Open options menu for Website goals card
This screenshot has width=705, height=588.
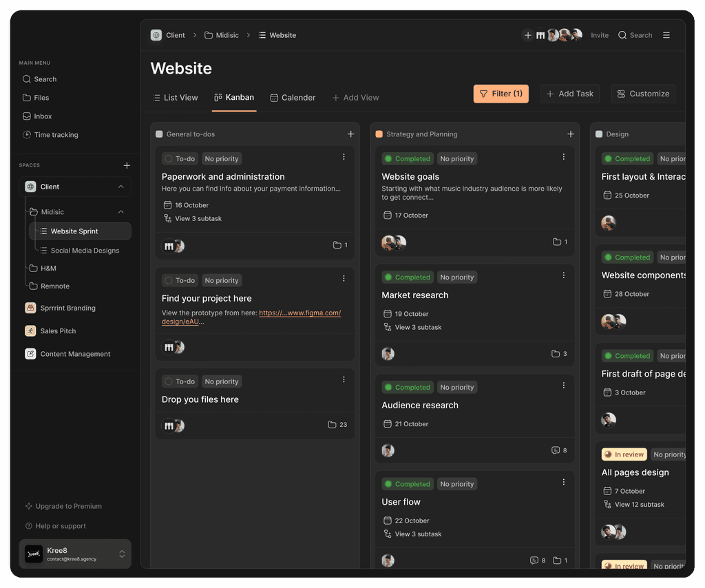[563, 157]
